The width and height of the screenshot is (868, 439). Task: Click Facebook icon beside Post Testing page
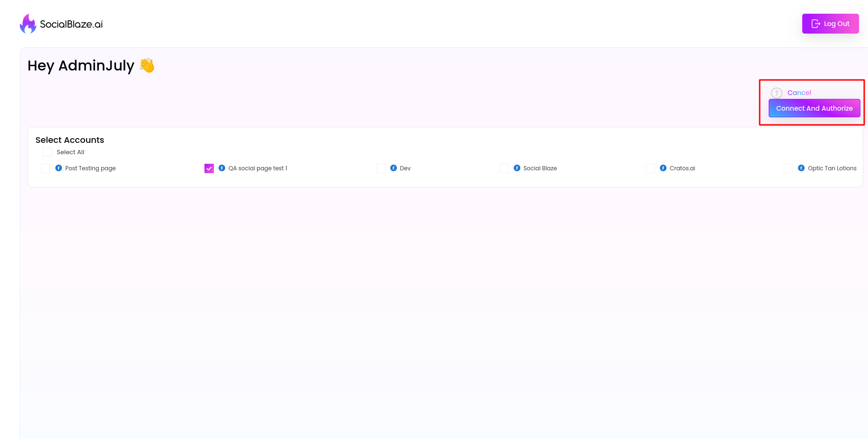click(59, 168)
